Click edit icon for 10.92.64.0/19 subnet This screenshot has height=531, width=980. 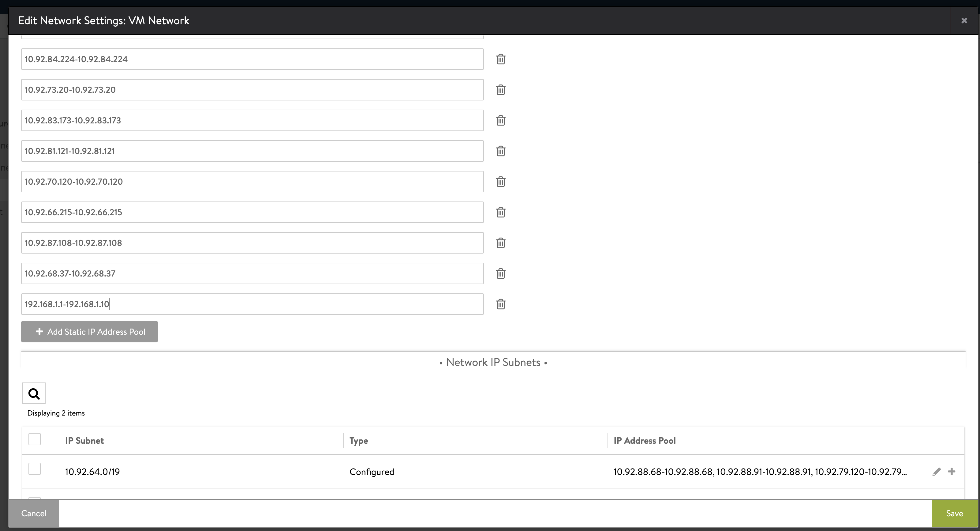[936, 472]
